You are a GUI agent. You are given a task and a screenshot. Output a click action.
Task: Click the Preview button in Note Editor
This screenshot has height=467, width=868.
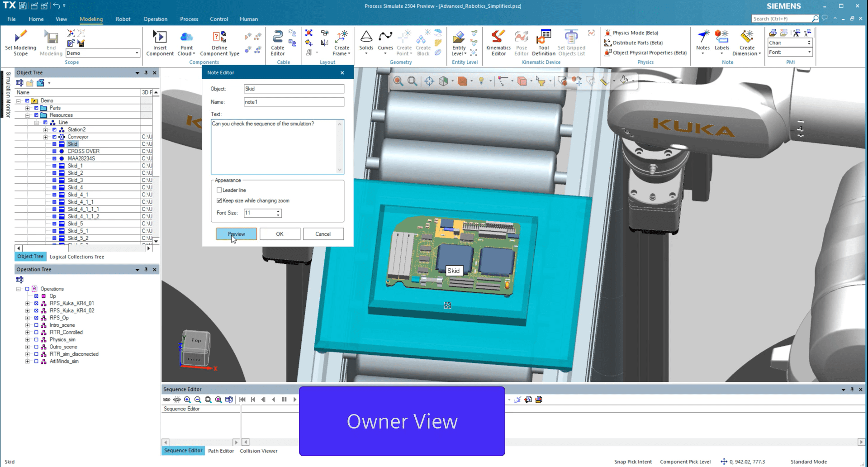(x=236, y=234)
